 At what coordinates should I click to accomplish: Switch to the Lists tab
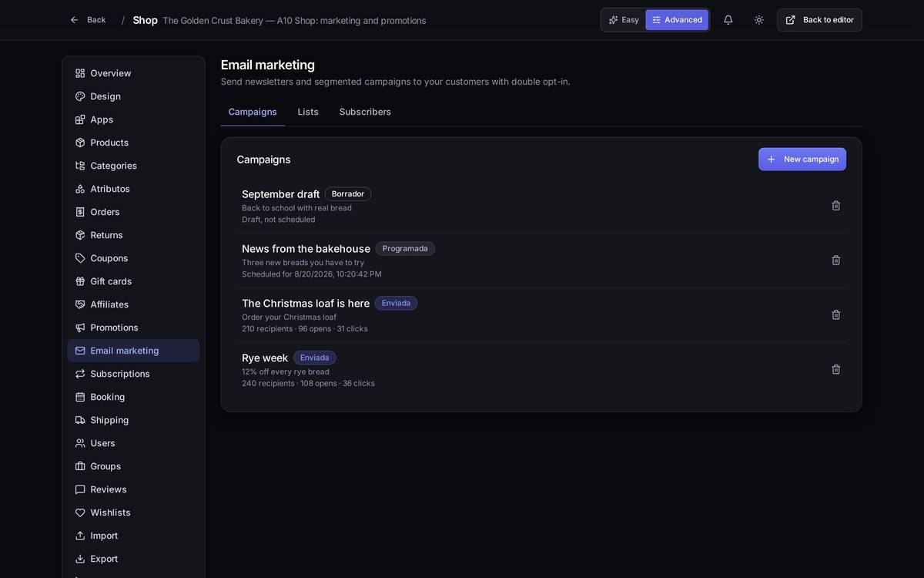coord(308,112)
